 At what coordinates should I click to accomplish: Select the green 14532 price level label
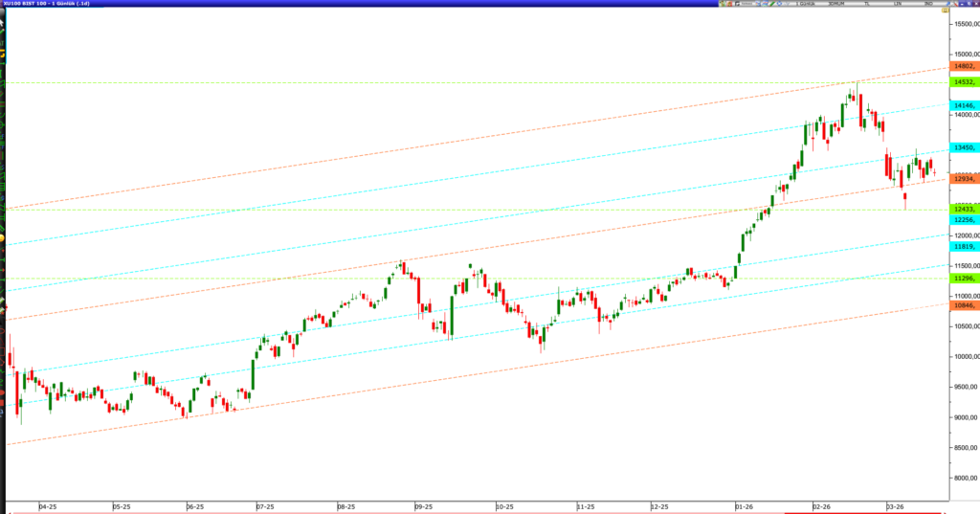[964, 82]
